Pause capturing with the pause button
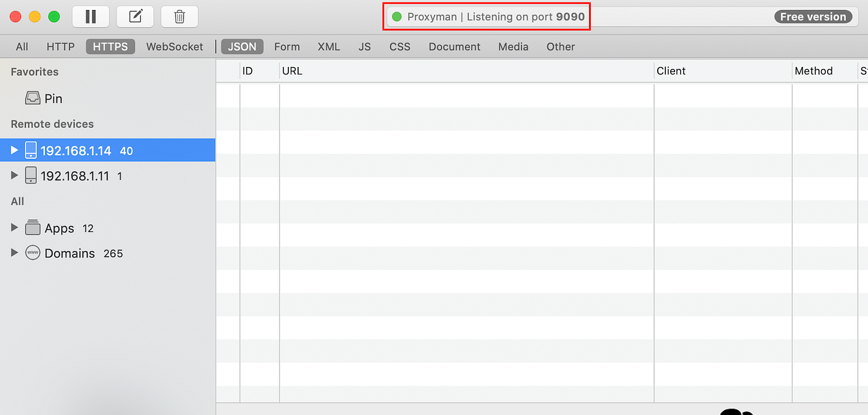 click(91, 17)
